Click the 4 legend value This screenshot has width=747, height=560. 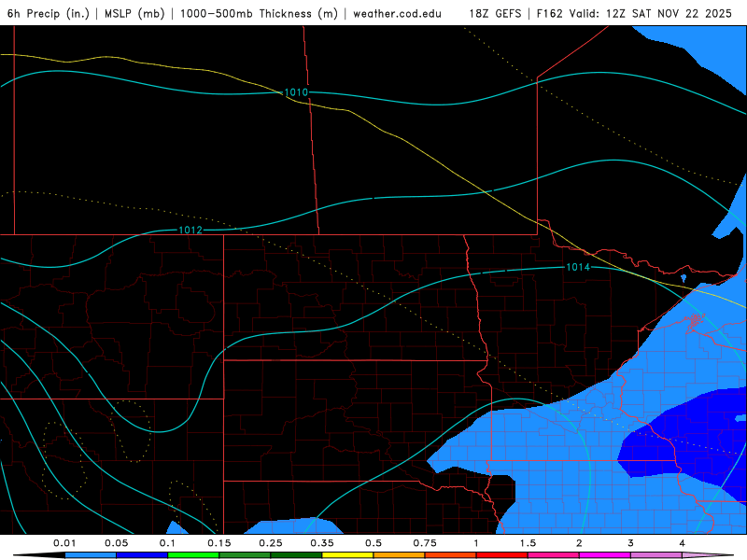tap(682, 543)
